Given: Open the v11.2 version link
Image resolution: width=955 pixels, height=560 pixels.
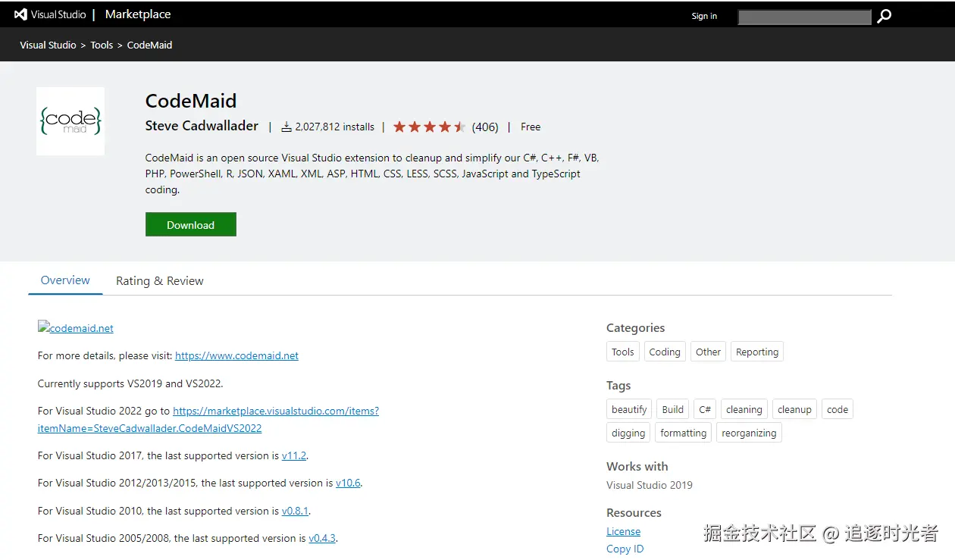Looking at the screenshot, I should click(293, 455).
